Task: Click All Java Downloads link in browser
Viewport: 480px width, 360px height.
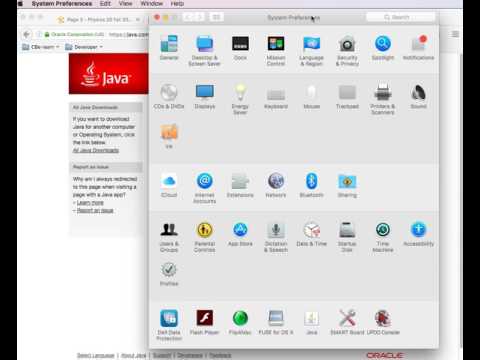Action: pyautogui.click(x=96, y=150)
